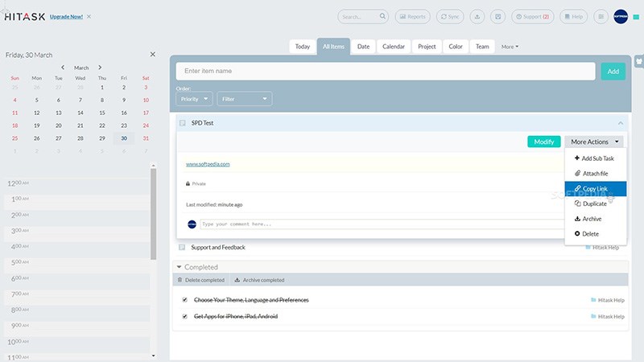
Task: Open the More tabs dropdown
Action: pos(510,47)
